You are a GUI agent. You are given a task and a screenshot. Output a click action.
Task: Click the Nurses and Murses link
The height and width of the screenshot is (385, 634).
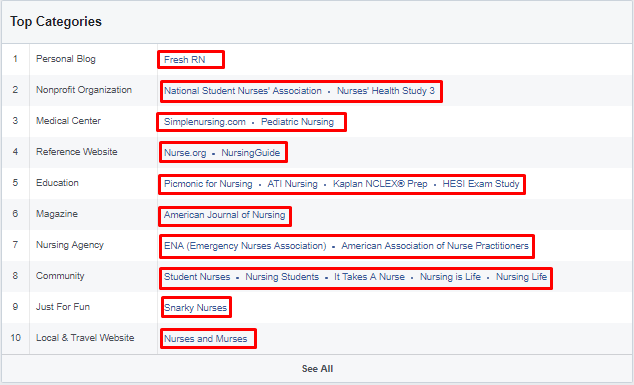(x=205, y=339)
